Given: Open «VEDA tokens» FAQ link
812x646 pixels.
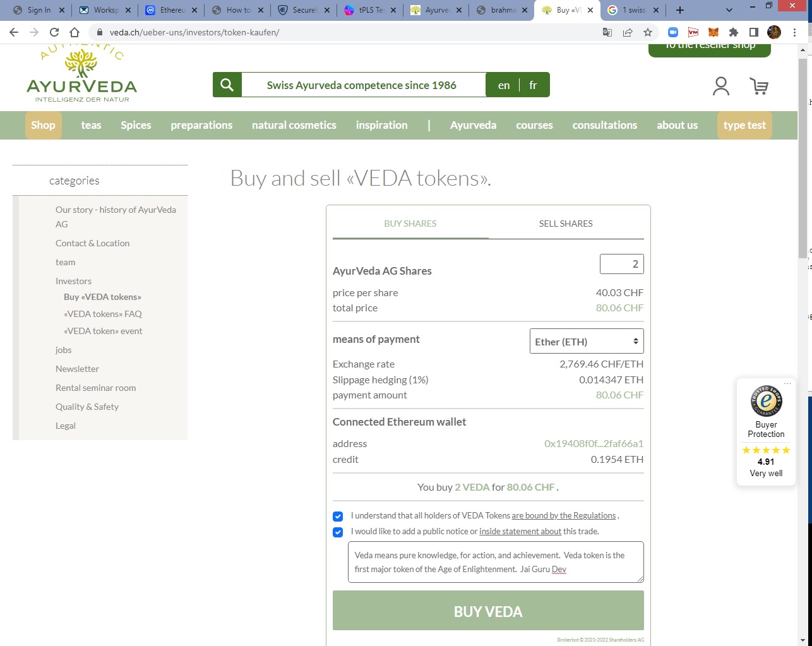Looking at the screenshot, I should [103, 314].
